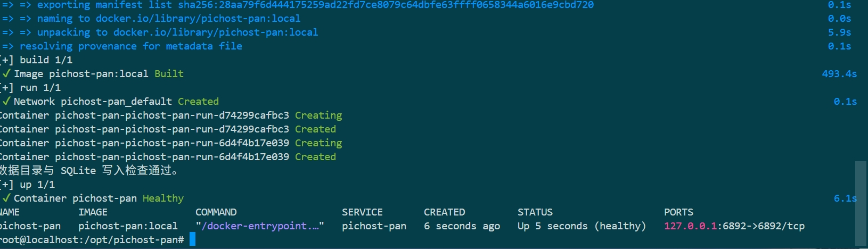The image size is (868, 249).
Task: Click the checkmark before Container pichost-pan Healthy
Action: click(x=6, y=198)
